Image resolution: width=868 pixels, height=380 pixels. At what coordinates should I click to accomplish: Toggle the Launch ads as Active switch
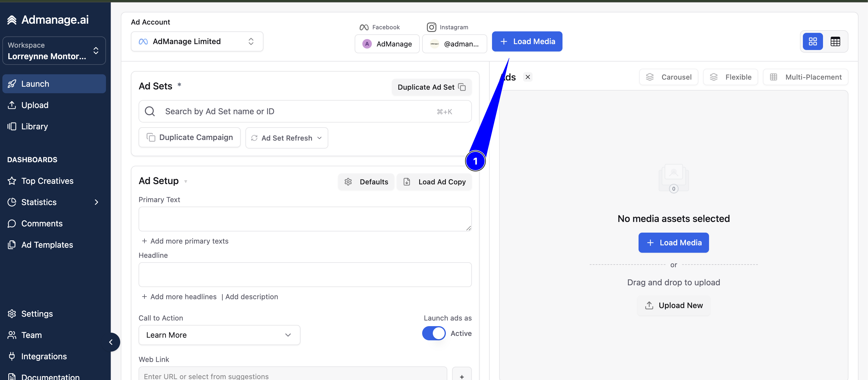[x=434, y=333]
